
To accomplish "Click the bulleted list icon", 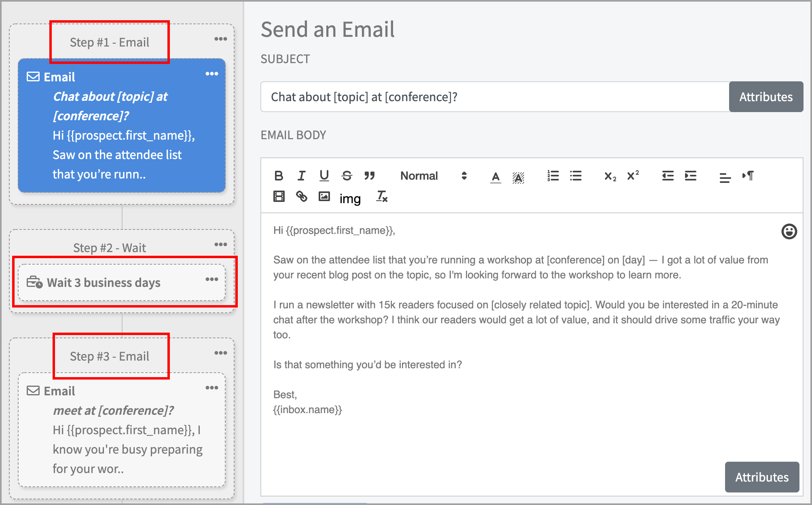I will [575, 176].
